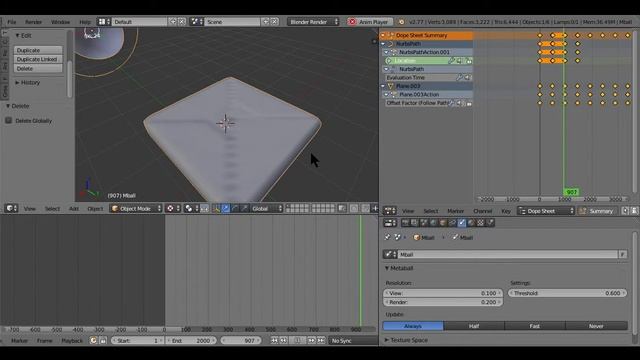Select the rotate manipulator icon
This screenshot has height=360, width=640.
[235, 209]
